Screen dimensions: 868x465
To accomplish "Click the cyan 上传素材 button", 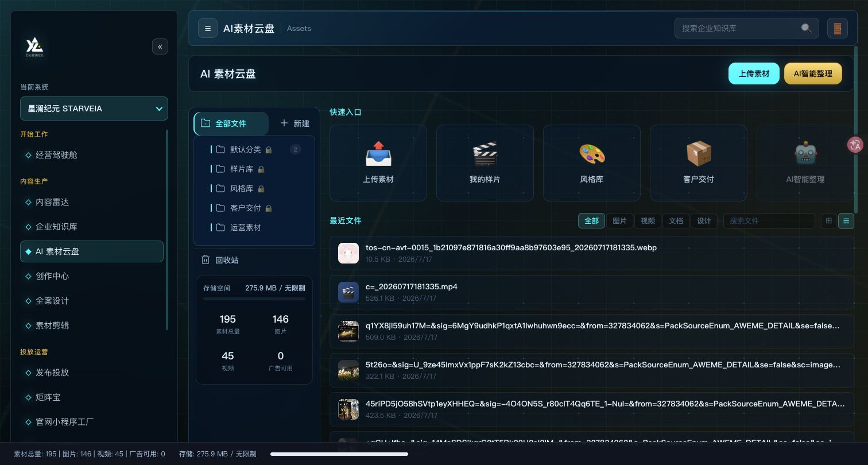I will [x=754, y=73].
